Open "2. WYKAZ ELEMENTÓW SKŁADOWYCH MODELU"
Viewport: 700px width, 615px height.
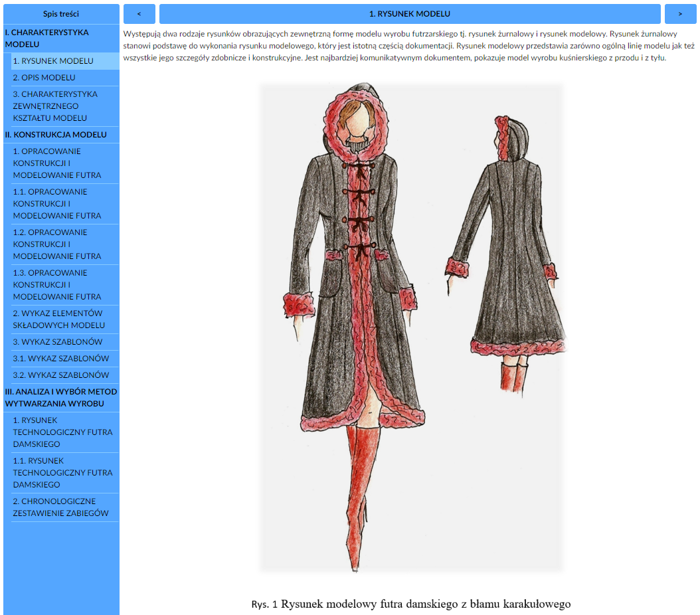(x=65, y=319)
